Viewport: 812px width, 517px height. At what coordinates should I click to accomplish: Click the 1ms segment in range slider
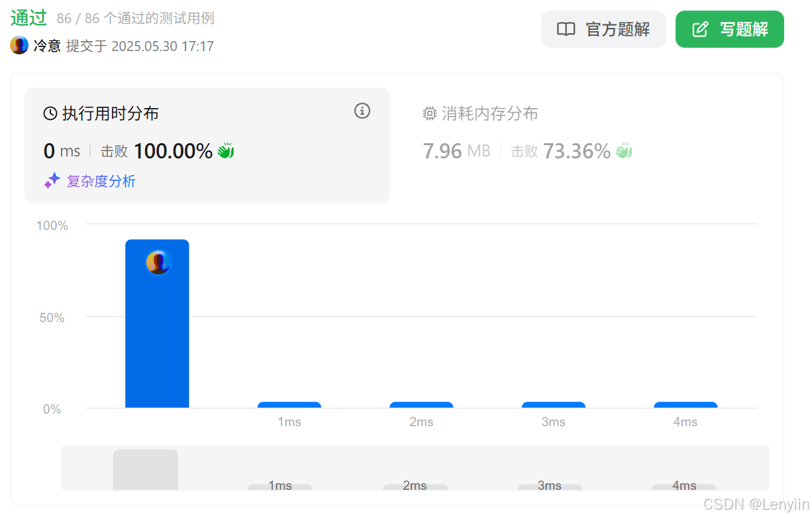pos(280,487)
